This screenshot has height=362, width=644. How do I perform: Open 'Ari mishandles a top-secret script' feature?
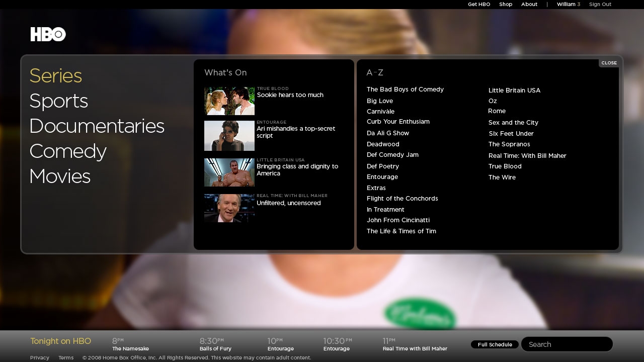point(296,132)
